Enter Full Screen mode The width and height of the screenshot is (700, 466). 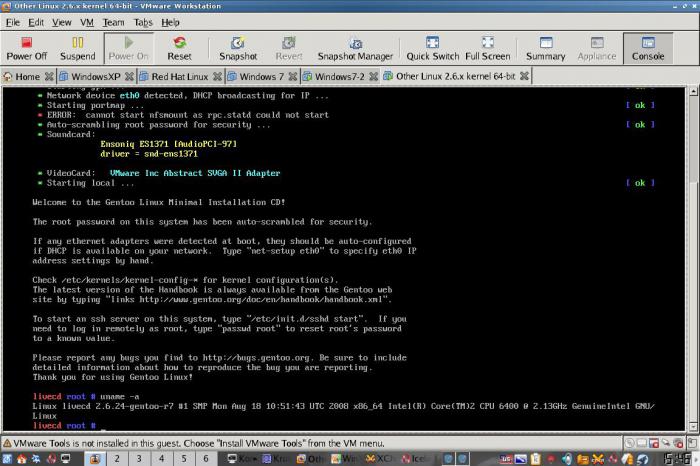488,48
